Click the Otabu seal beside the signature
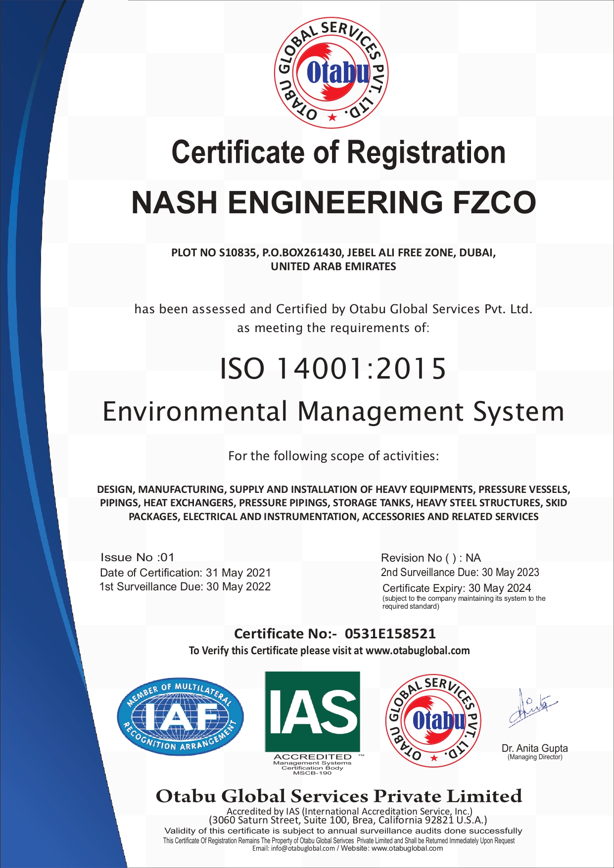 tap(433, 721)
